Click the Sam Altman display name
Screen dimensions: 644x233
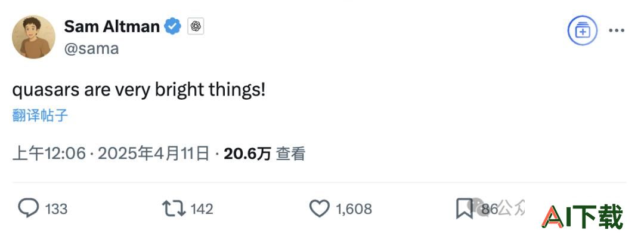pyautogui.click(x=112, y=27)
